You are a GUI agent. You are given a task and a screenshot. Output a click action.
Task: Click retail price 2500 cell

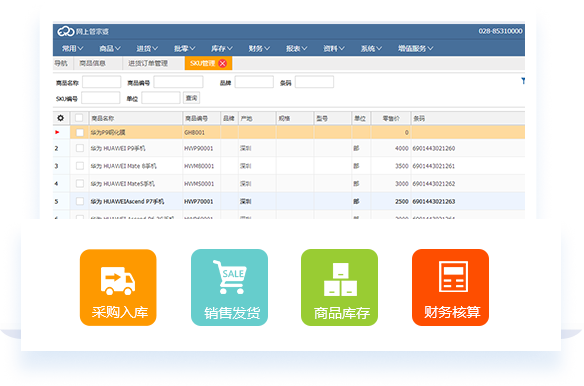391,201
